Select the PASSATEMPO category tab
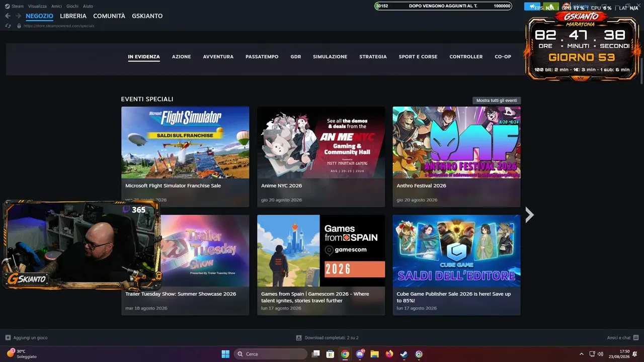 tap(262, 57)
